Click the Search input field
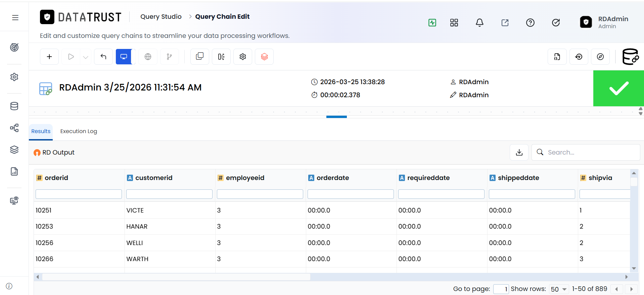 [x=586, y=152]
